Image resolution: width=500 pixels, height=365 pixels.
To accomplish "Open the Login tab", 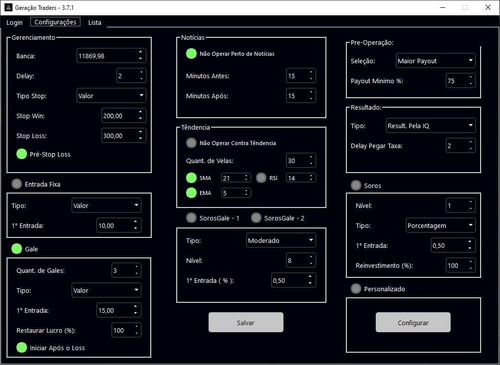I will pyautogui.click(x=14, y=22).
